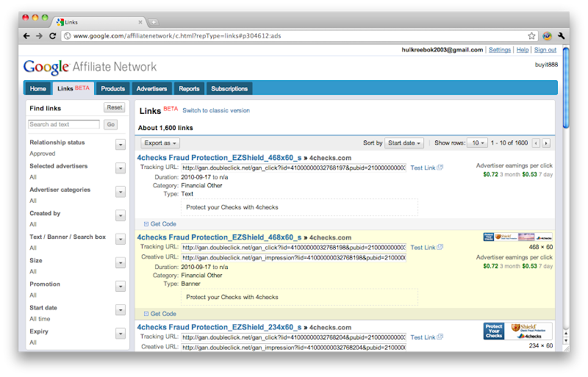Close the Links browser tab
Screen dimensions: 588x377
point(140,22)
